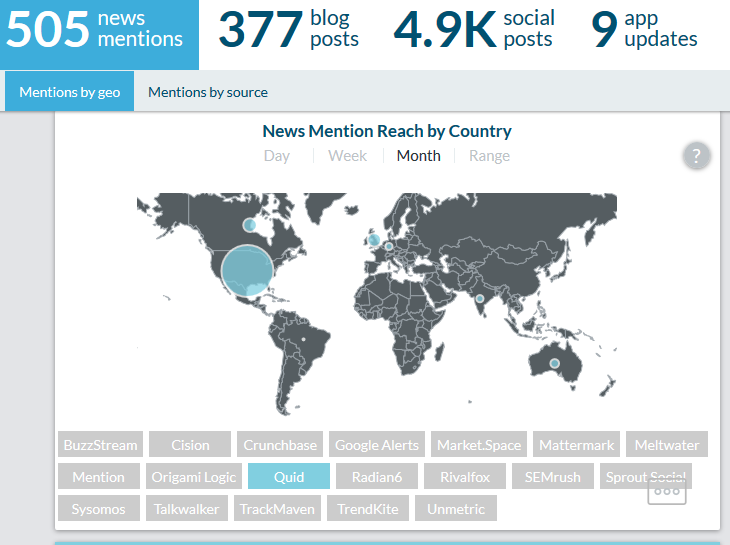Toggle the Sysomos filter
Viewport: 730px width, 545px height.
pos(99,509)
